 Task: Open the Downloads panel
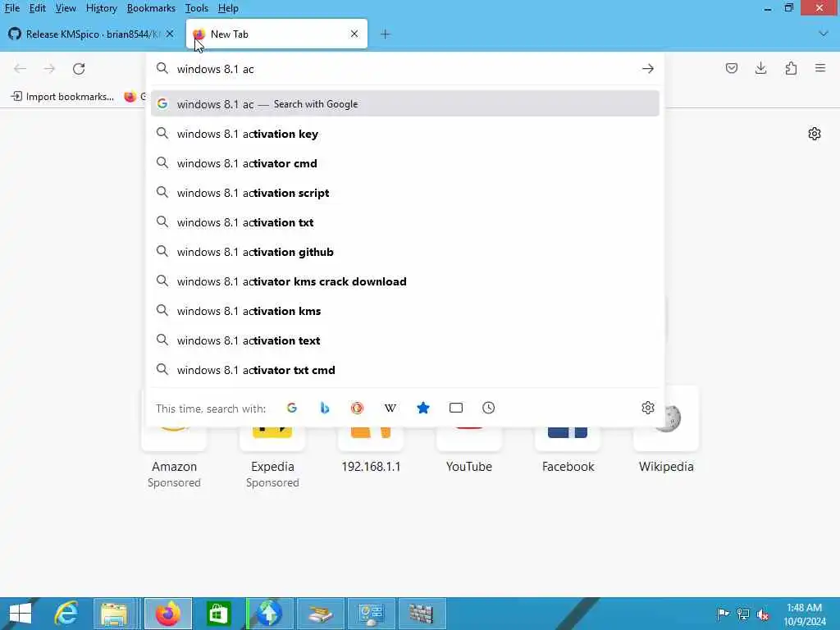click(x=760, y=68)
